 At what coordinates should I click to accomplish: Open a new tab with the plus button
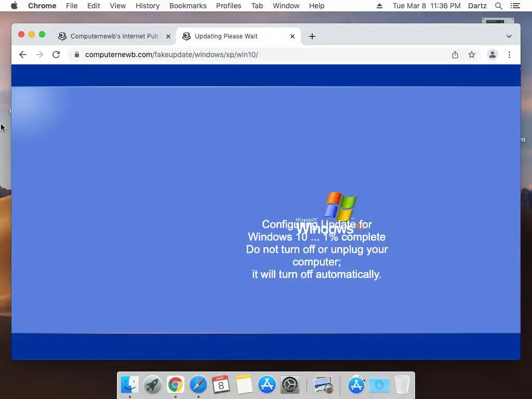[x=312, y=36]
